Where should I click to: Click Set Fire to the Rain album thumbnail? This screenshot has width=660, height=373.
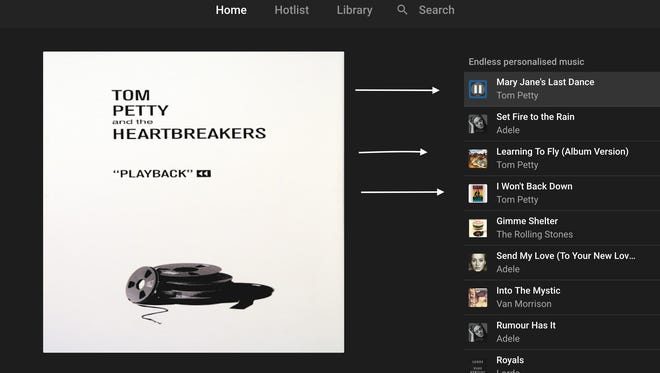tap(478, 124)
